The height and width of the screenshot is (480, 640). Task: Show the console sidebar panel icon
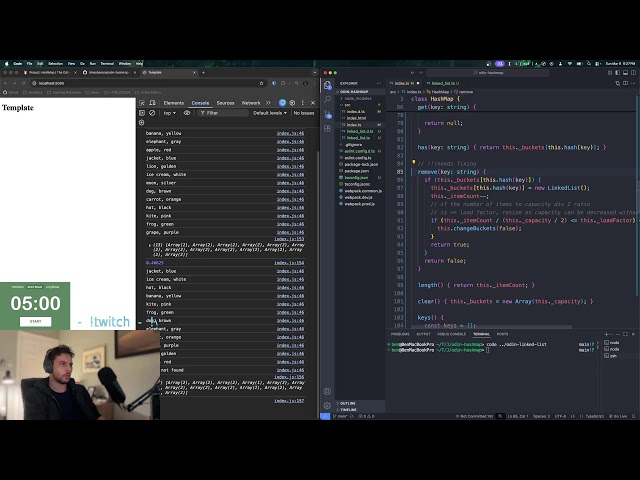pos(142,113)
